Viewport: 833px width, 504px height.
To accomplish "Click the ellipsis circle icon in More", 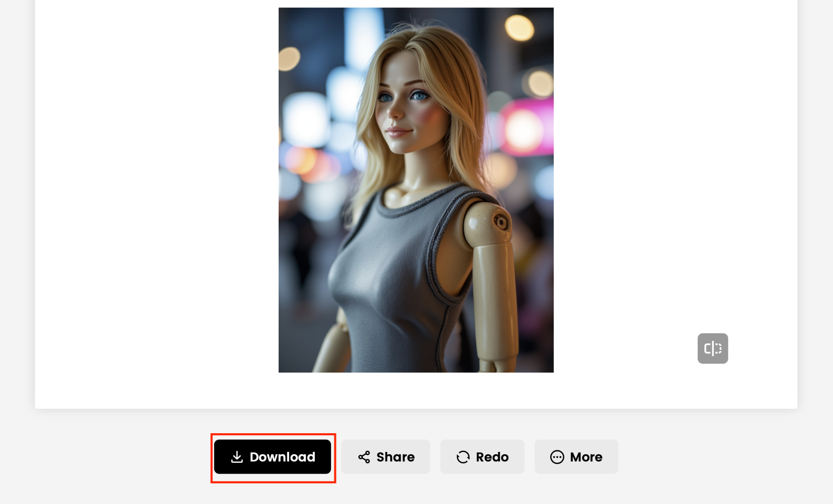I will [x=557, y=457].
